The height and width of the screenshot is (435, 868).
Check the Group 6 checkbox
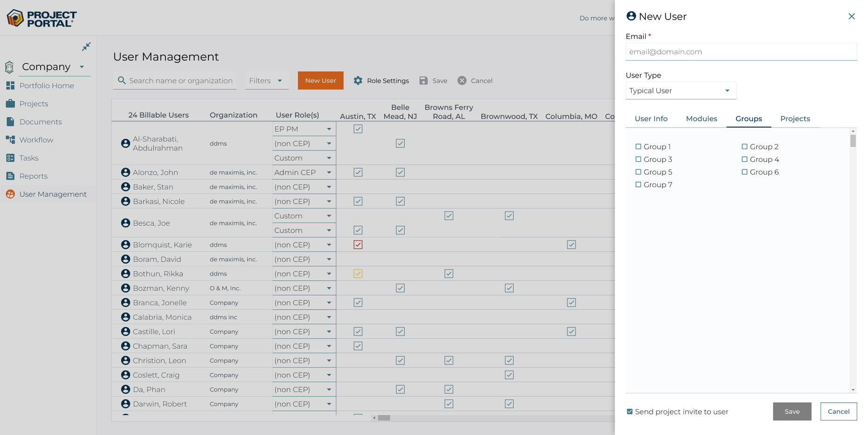point(745,172)
